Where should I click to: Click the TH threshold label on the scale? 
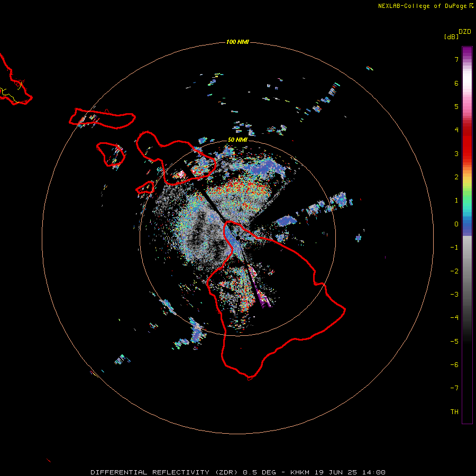point(454,412)
